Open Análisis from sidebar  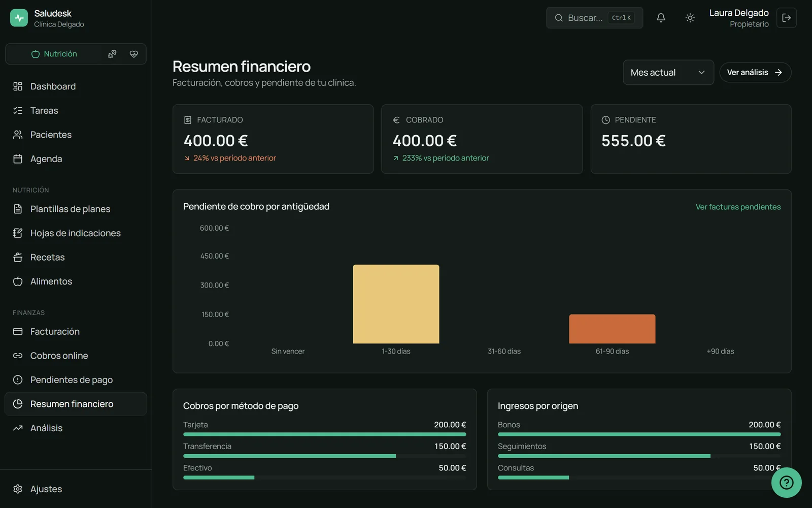pyautogui.click(x=76, y=428)
